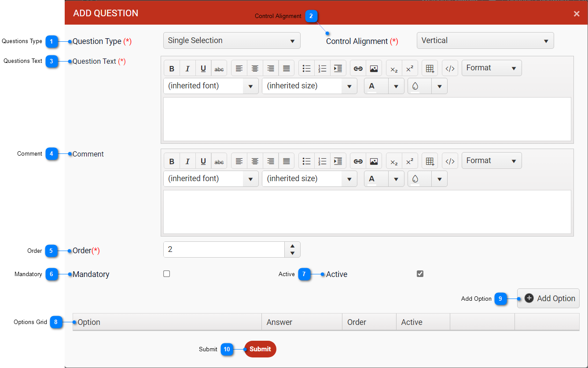Toggle Strikethrough in Question Text editor
Screen dimensions: 588x368
(x=219, y=68)
